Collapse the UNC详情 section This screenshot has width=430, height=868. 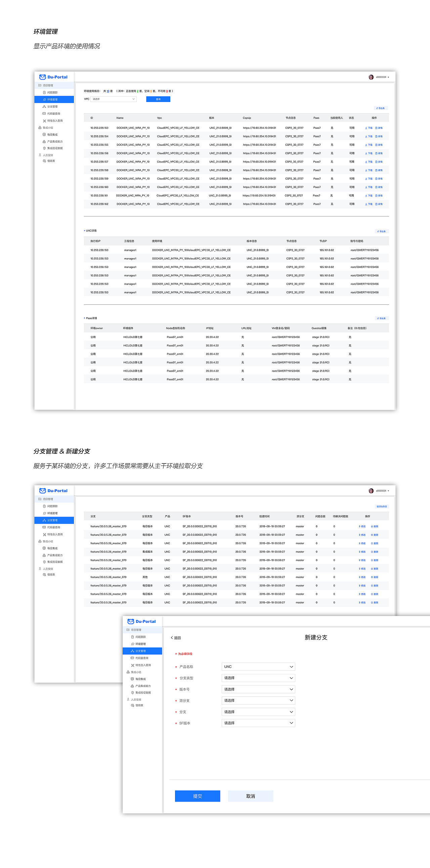click(x=84, y=231)
